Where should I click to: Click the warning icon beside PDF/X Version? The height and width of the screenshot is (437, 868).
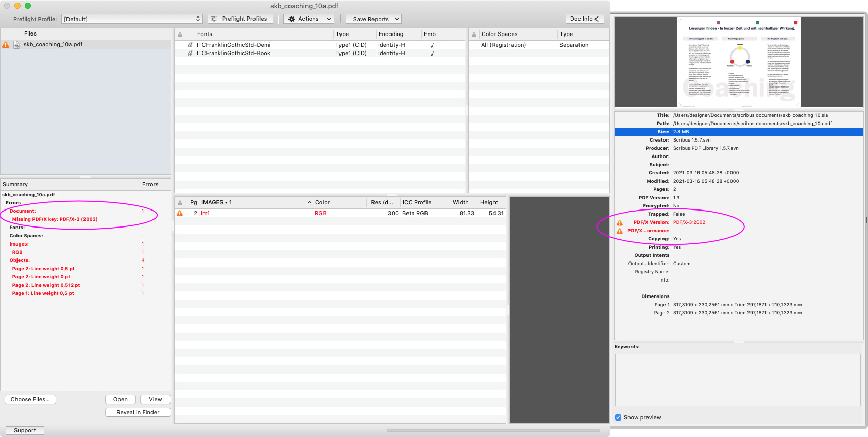coord(620,223)
